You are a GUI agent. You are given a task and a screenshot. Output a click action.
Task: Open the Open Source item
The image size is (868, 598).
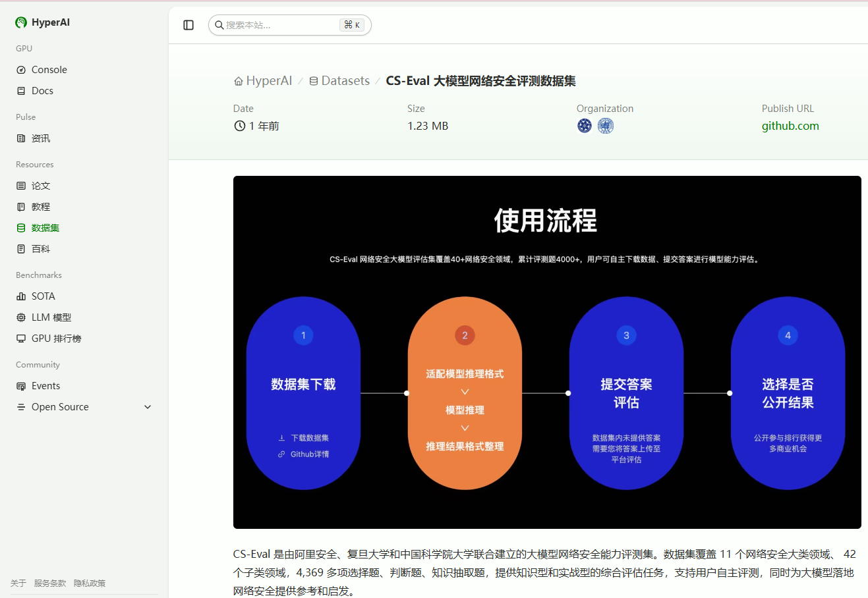(x=84, y=407)
